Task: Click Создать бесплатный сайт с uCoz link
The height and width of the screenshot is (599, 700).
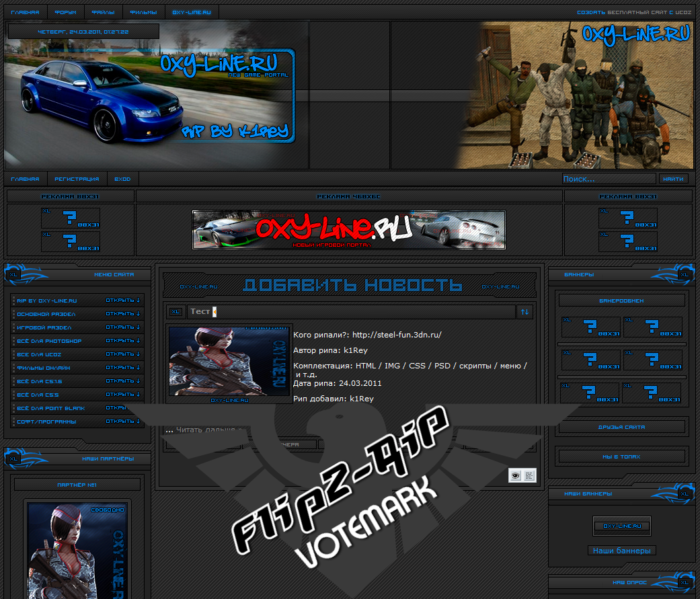Action: [x=634, y=13]
